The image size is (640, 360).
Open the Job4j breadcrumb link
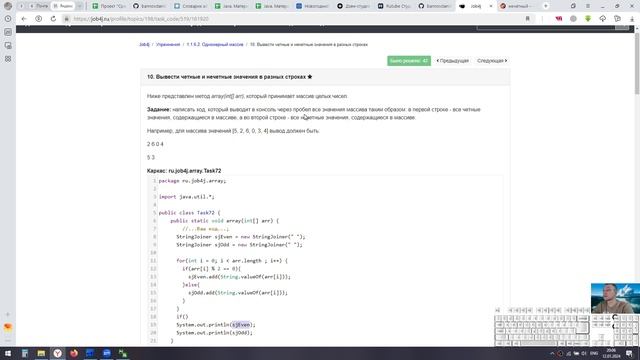click(144, 44)
